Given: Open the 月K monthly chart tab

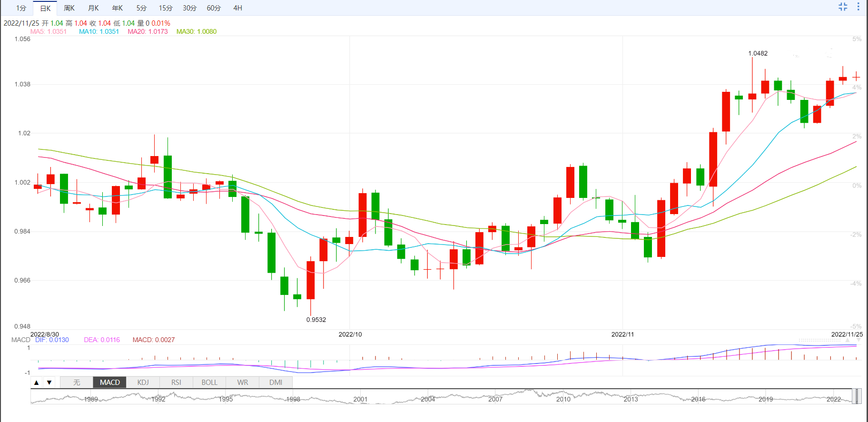Looking at the screenshot, I should [93, 8].
